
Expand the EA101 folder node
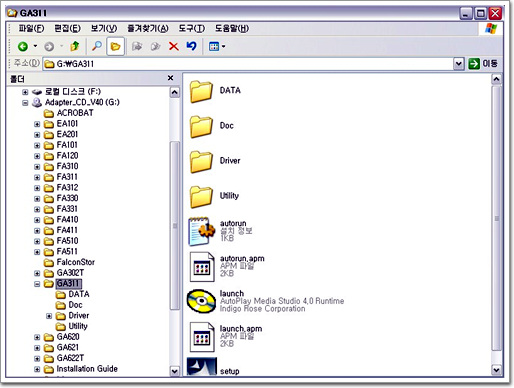point(37,124)
